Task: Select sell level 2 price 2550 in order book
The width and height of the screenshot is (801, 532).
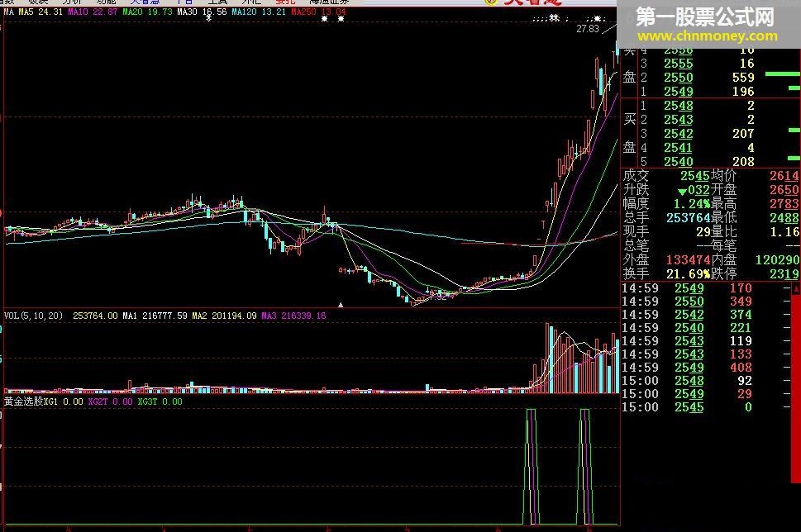Action: click(x=679, y=78)
